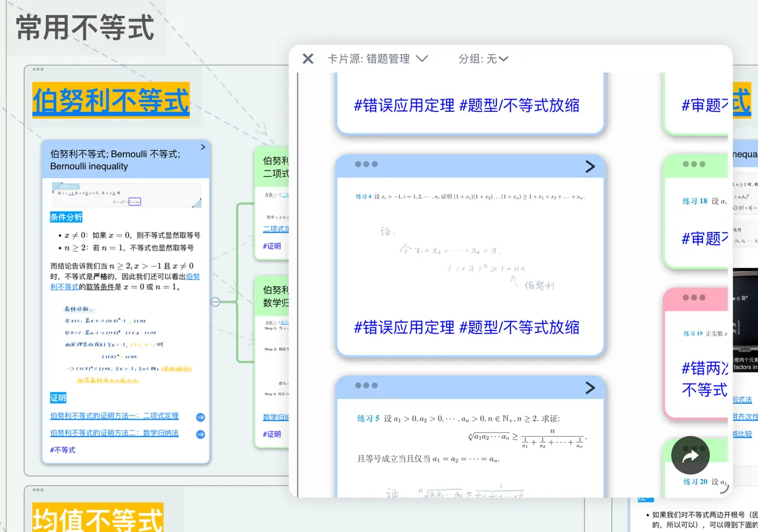Click arrow icon beside 证明方法二：数学归纳法
The height and width of the screenshot is (532, 758).
coord(200,434)
